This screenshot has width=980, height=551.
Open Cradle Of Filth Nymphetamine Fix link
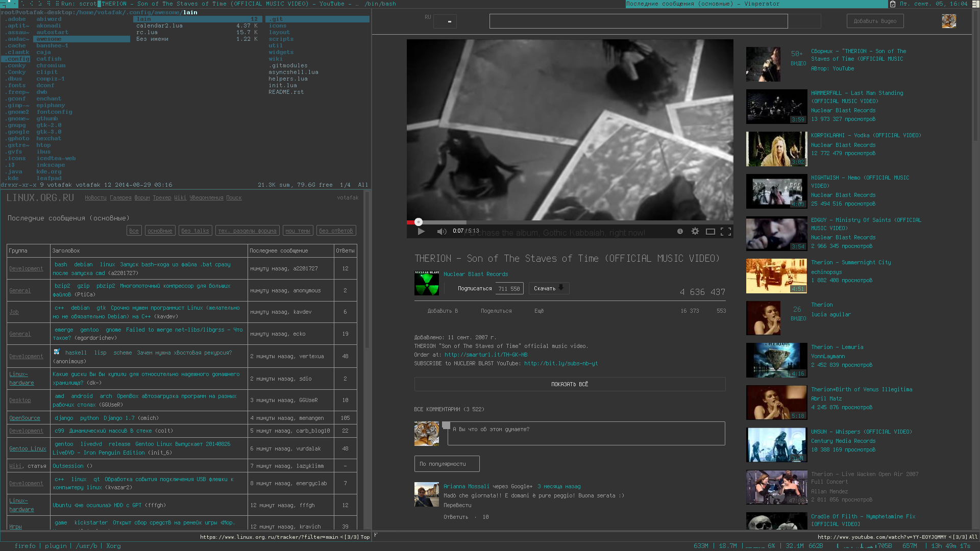click(863, 520)
